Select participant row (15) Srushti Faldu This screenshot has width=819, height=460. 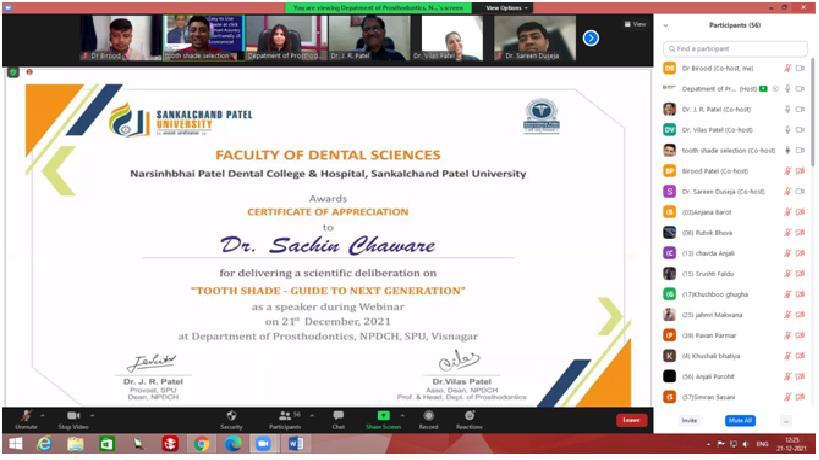(x=734, y=274)
